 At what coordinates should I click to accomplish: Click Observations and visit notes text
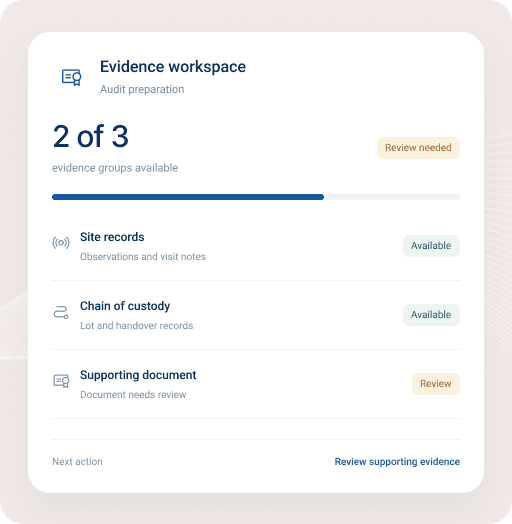[143, 257]
